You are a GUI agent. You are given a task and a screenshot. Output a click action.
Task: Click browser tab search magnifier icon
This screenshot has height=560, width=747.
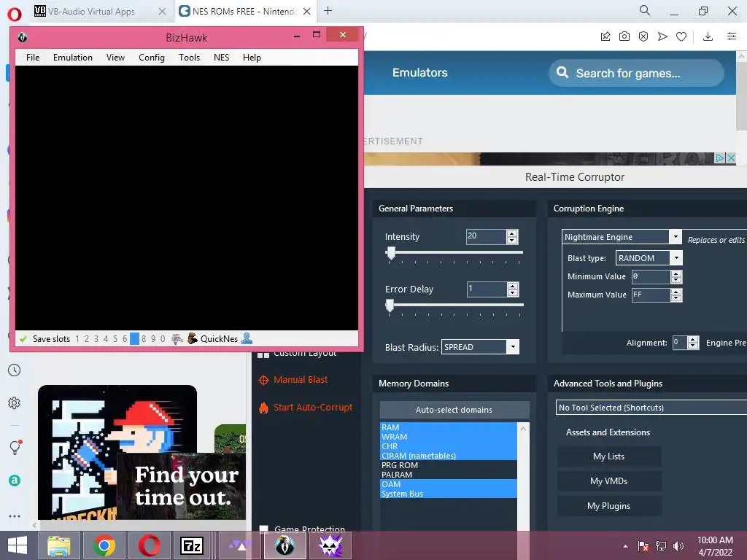(645, 10)
